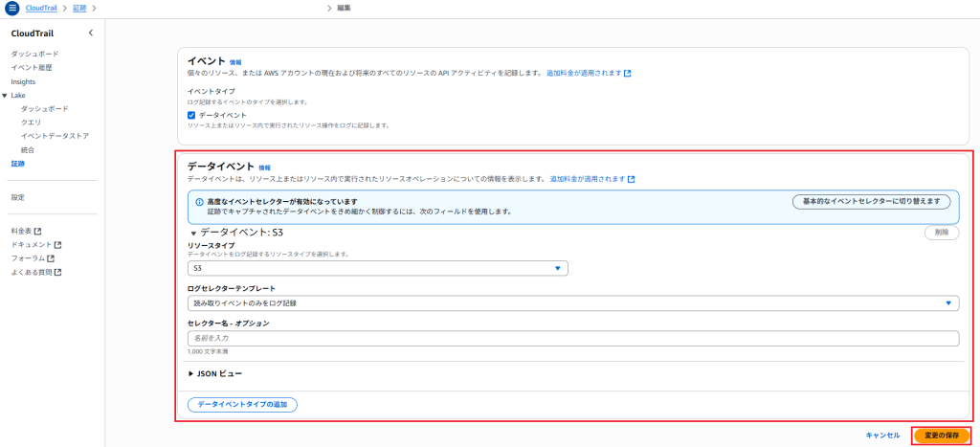Viewport: 980px width, 447px height.
Task: Open the ログセレクターテンプレート dropdown
Action: pos(573,303)
